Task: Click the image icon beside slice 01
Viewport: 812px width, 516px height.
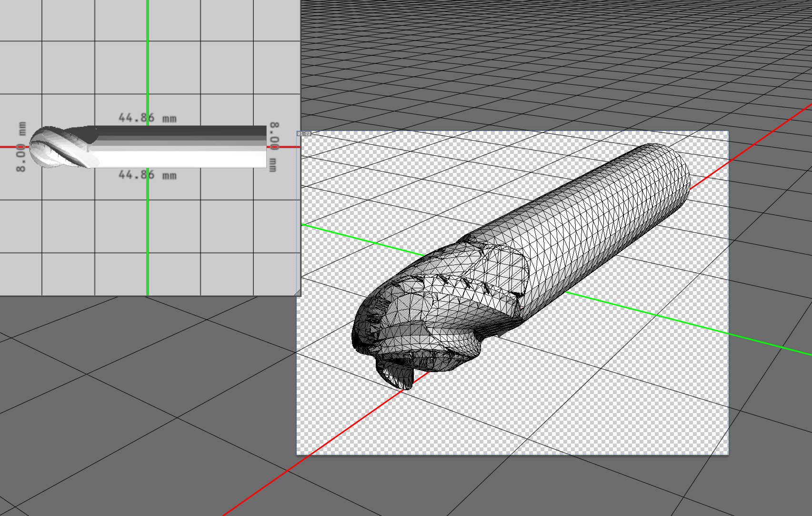Action: click(308, 134)
